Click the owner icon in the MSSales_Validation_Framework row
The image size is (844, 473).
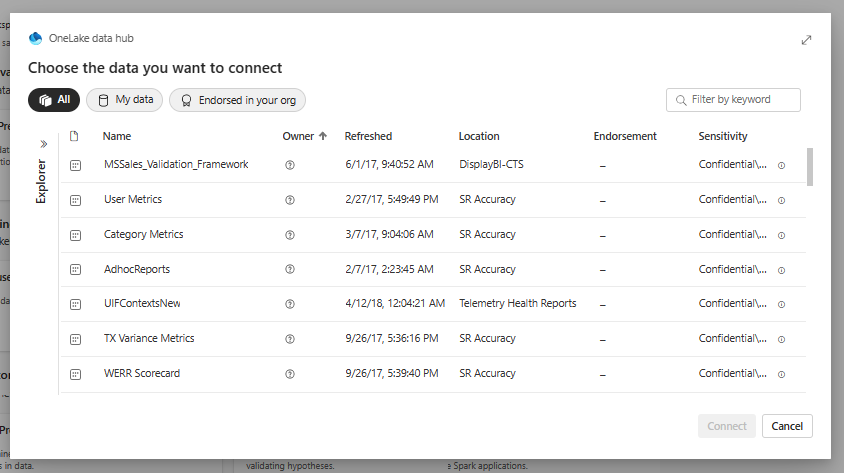290,165
